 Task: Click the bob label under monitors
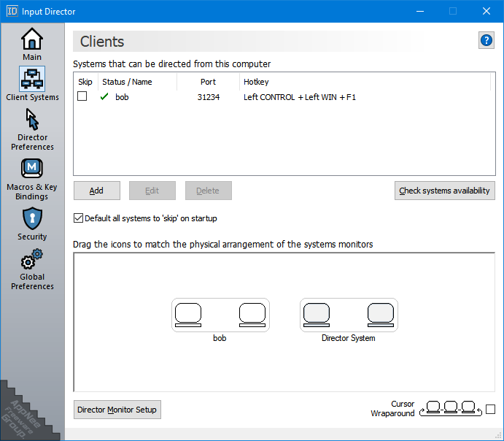click(220, 338)
